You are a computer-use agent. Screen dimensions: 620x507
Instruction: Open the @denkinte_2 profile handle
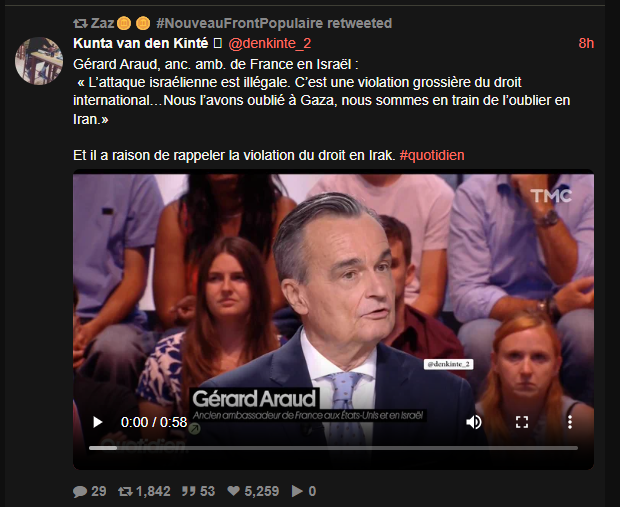point(270,43)
